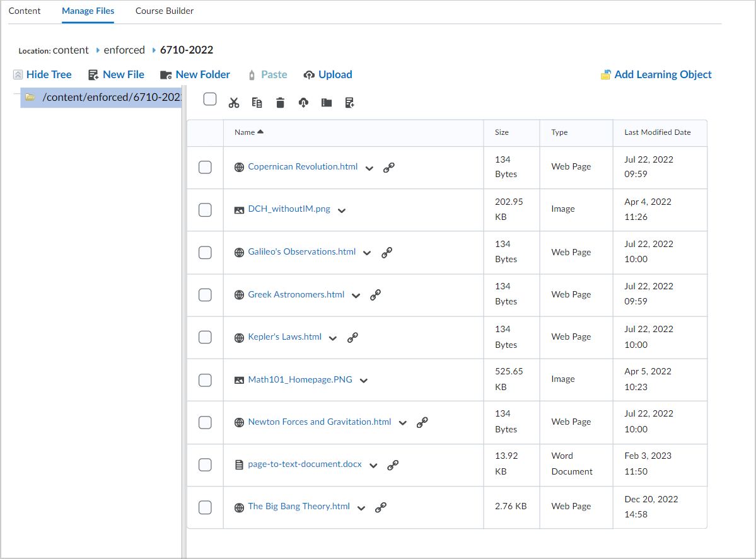Screen dimensions: 756x559
Task: Click the enforced breadcrumb link
Action: (124, 50)
